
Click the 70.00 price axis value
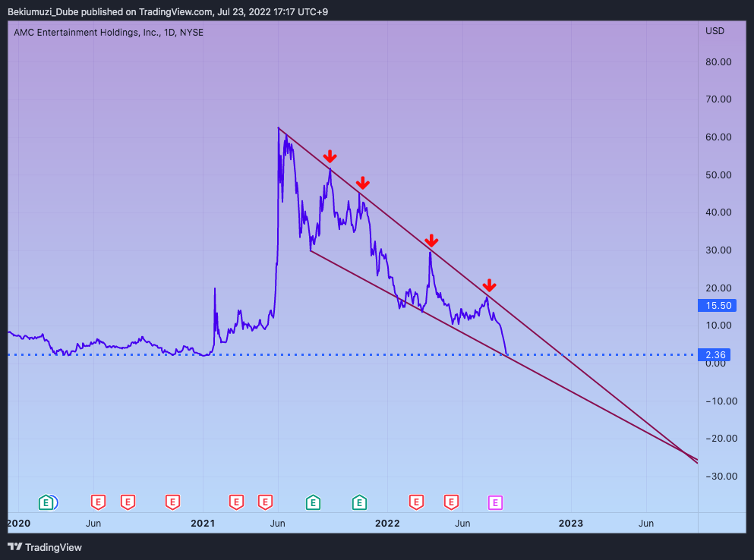click(x=718, y=99)
